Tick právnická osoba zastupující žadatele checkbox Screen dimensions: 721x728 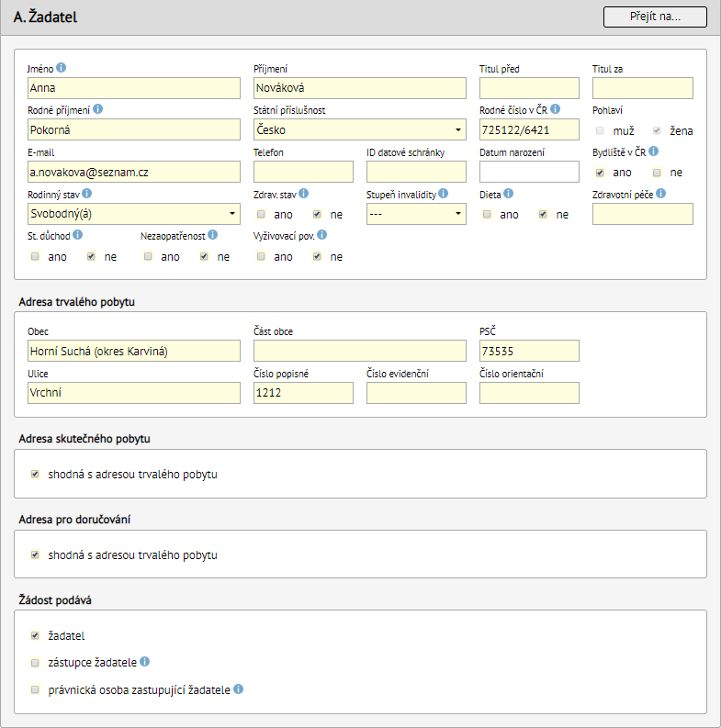35,689
